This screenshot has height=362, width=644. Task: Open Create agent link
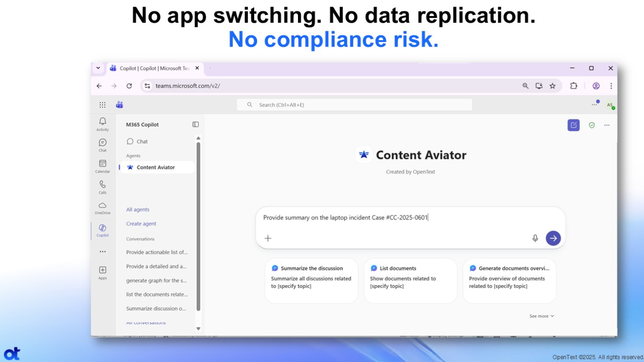pos(141,224)
